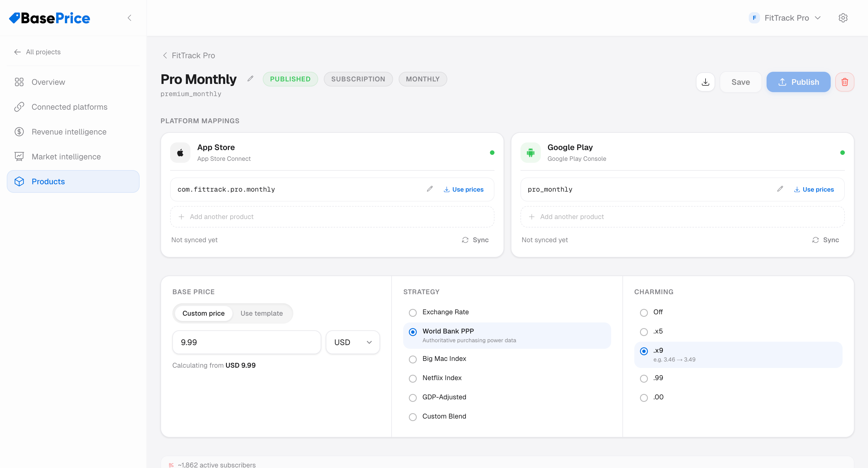Select the .99 charming option
This screenshot has width=868, height=468.
coord(738,378)
